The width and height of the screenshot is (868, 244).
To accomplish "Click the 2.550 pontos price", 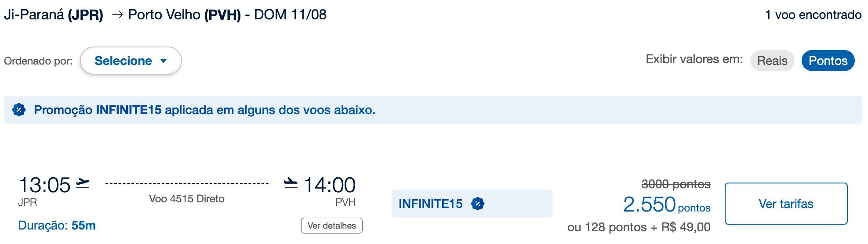I will (x=667, y=205).
